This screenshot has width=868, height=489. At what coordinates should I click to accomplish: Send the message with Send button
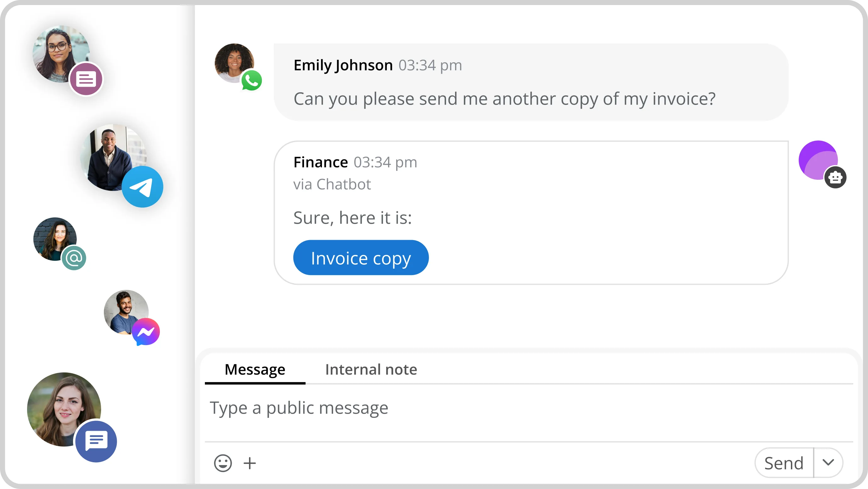784,463
